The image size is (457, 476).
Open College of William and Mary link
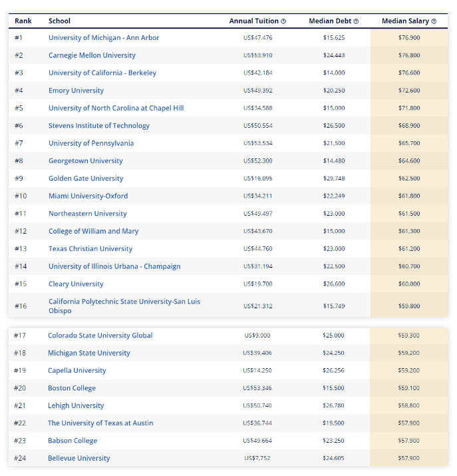click(x=93, y=231)
